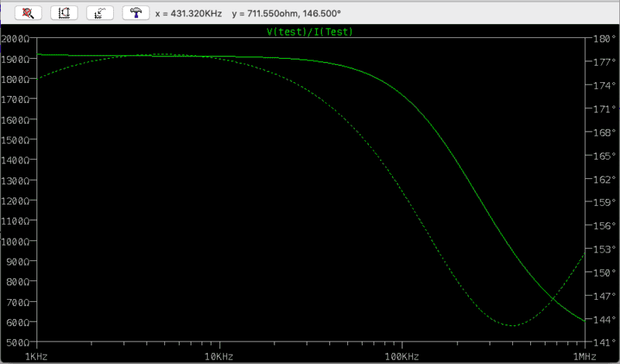The width and height of the screenshot is (620, 364).
Task: Click the 1MHz frequency axis label
Action: (584, 356)
